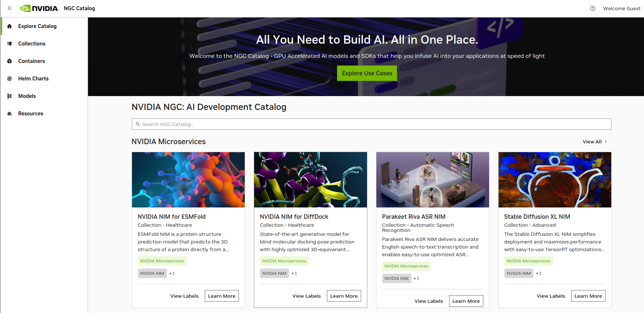Go to Collections in sidebar

32,44
